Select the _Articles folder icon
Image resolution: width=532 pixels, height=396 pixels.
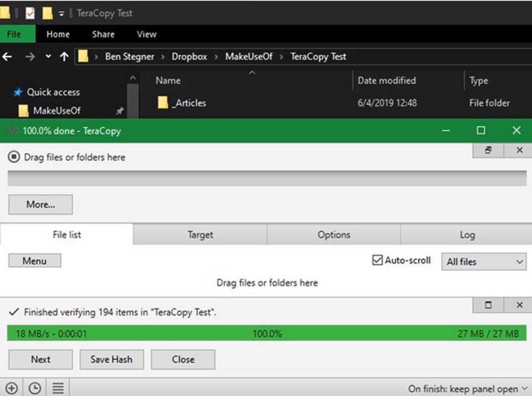coord(163,102)
